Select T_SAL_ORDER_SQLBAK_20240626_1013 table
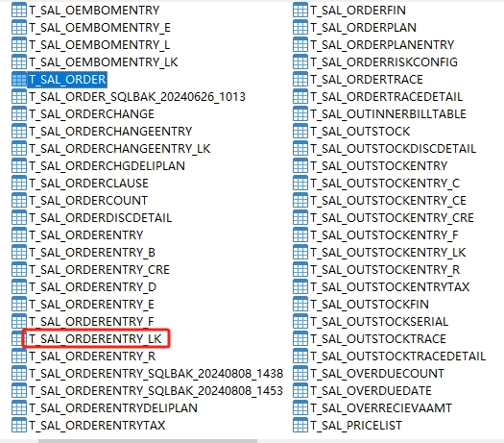This screenshot has width=504, height=443. click(x=137, y=97)
